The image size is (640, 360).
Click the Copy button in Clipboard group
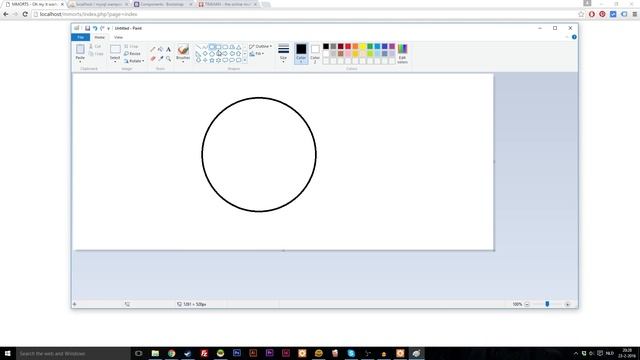[96, 53]
